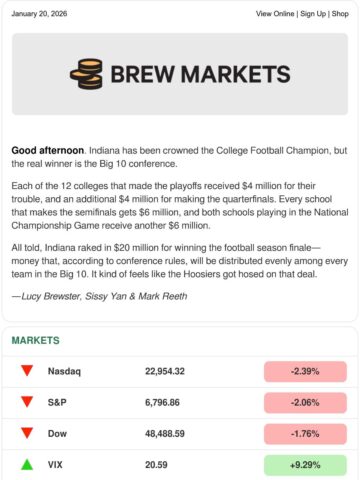The image size is (360, 480).
Task: Open the View Online link
Action: click(275, 14)
